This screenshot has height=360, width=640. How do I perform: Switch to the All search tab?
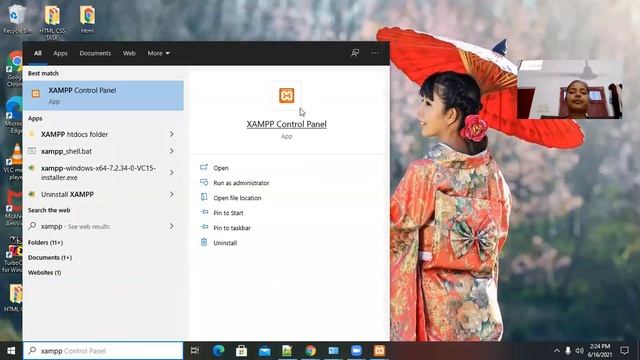coord(38,53)
